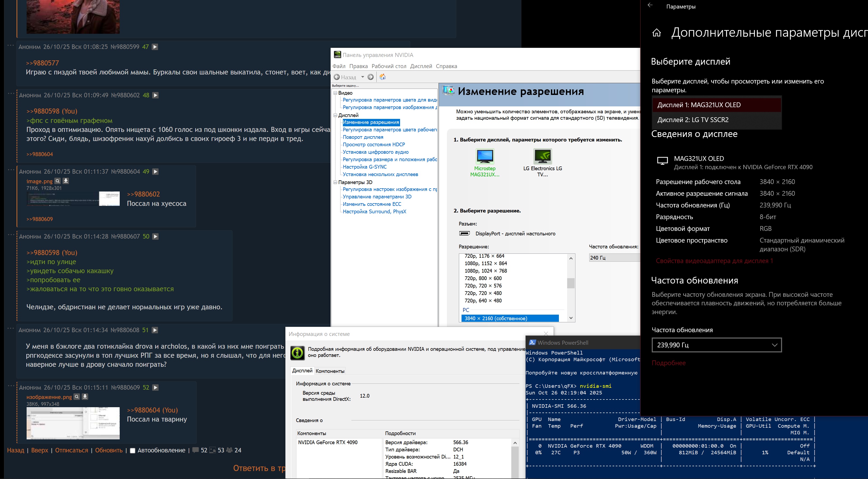
Task: Switch to the Компоненты tab
Action: (x=330, y=371)
